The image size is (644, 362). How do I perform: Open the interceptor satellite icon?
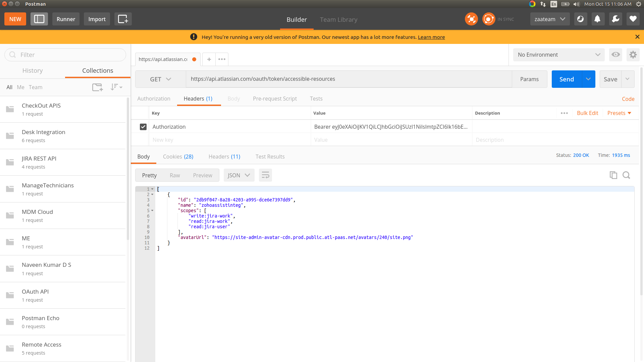pyautogui.click(x=471, y=19)
